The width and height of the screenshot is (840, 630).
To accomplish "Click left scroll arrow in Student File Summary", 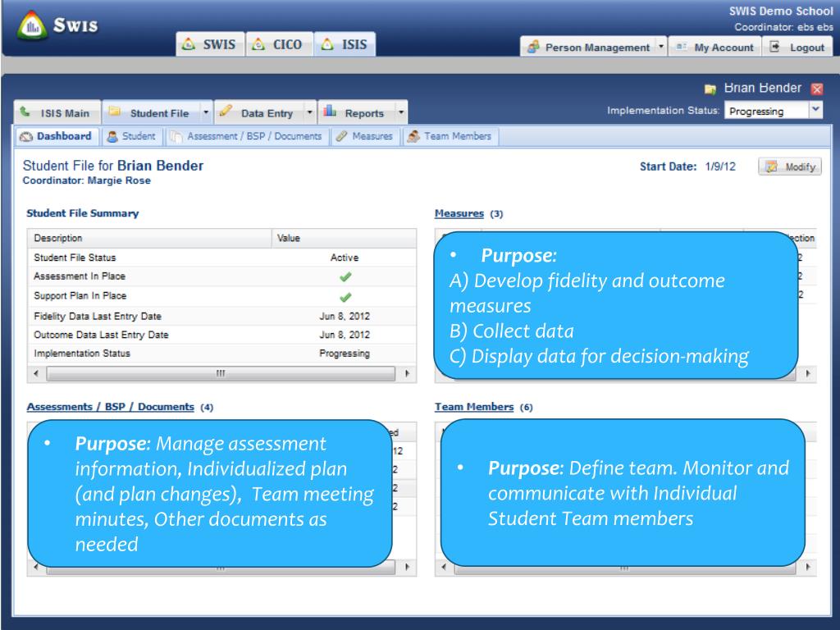I will (36, 373).
